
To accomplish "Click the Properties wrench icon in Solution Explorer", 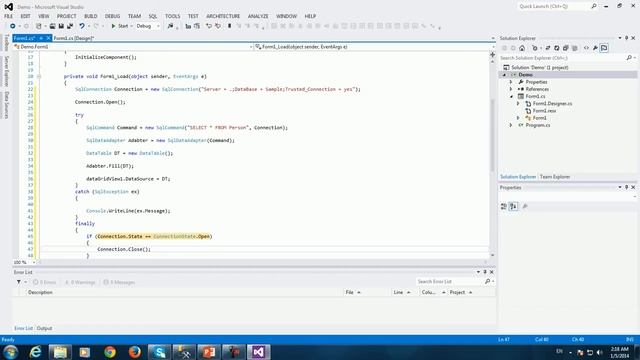I will [x=595, y=48].
